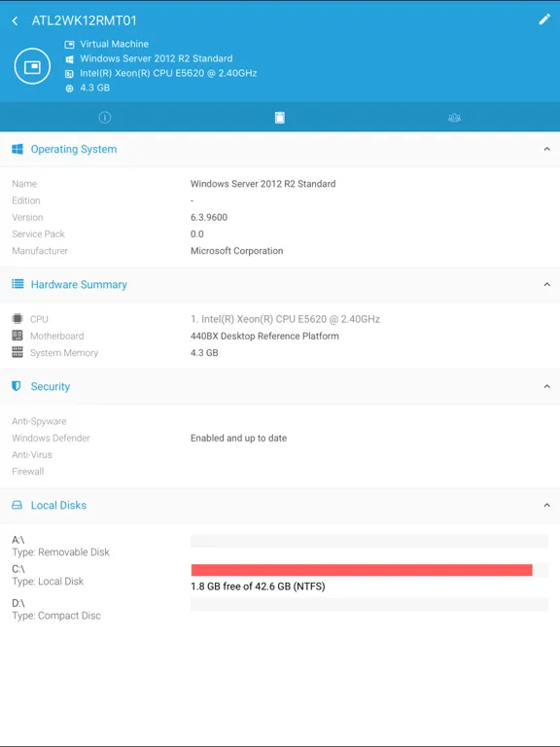Viewport: 560px width, 747px height.
Task: Select Type: Removable Disk text
Action: 60,552
